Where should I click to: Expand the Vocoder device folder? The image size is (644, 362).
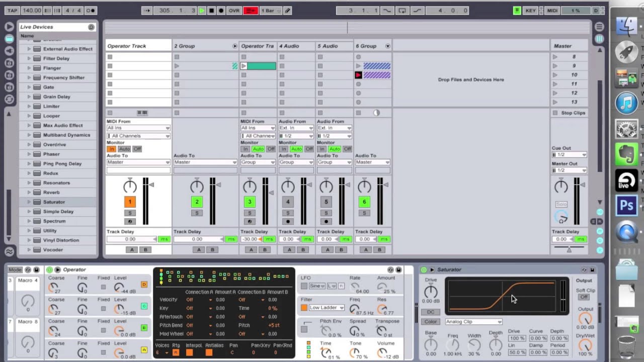[29, 249]
